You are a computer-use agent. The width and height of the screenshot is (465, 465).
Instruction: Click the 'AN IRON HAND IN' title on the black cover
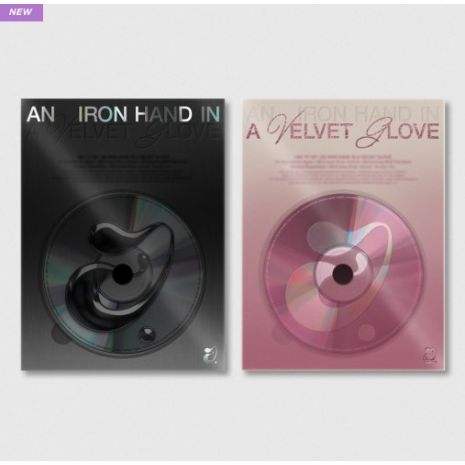click(x=123, y=114)
